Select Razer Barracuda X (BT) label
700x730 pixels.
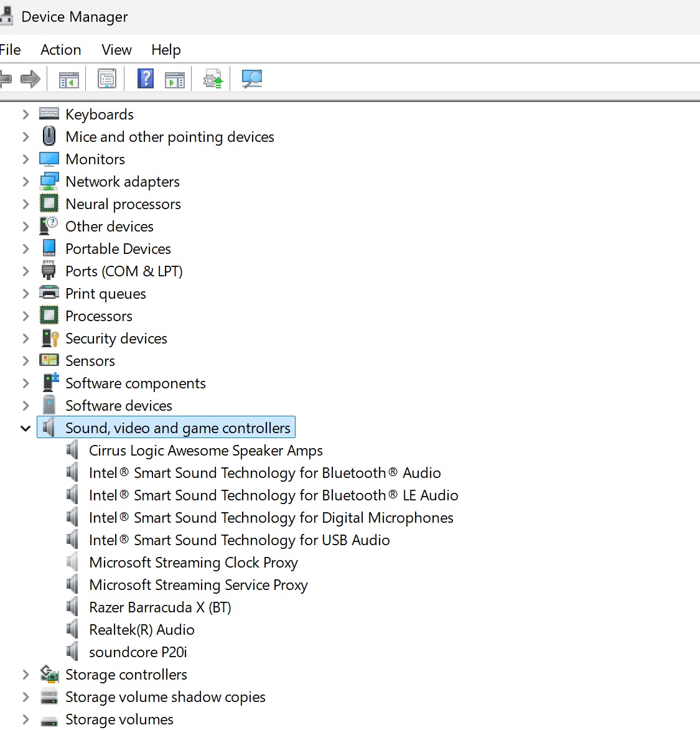[x=160, y=607]
